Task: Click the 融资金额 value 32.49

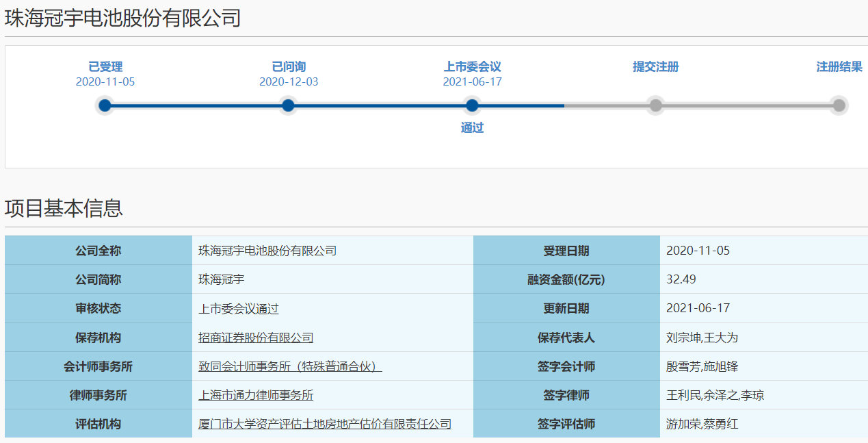Action: (681, 279)
